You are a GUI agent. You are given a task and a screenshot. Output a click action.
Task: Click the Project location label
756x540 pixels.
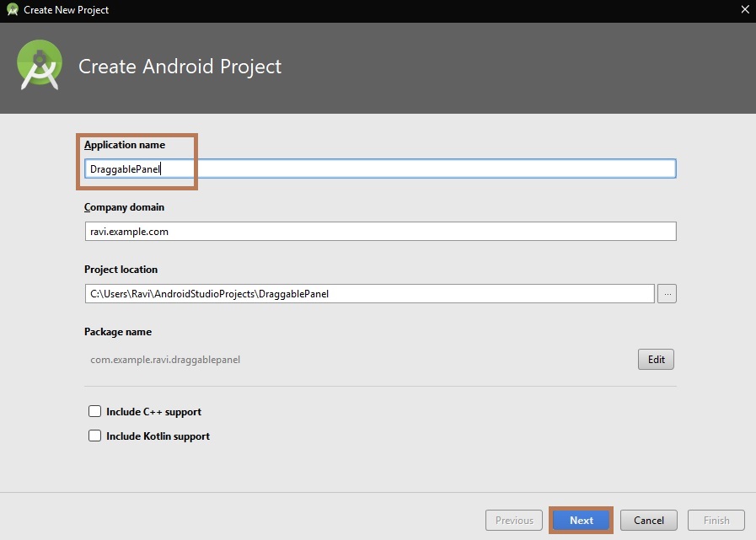point(121,270)
